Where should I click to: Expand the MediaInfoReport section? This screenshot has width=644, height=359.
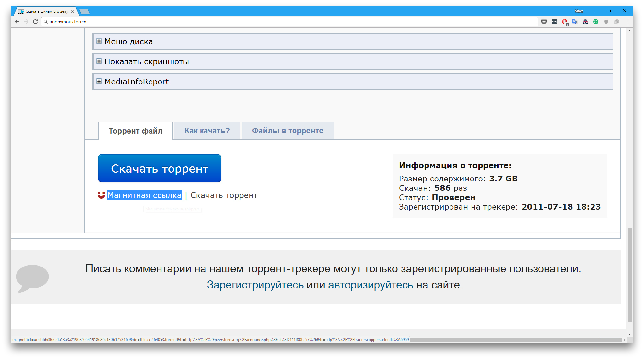pos(100,82)
